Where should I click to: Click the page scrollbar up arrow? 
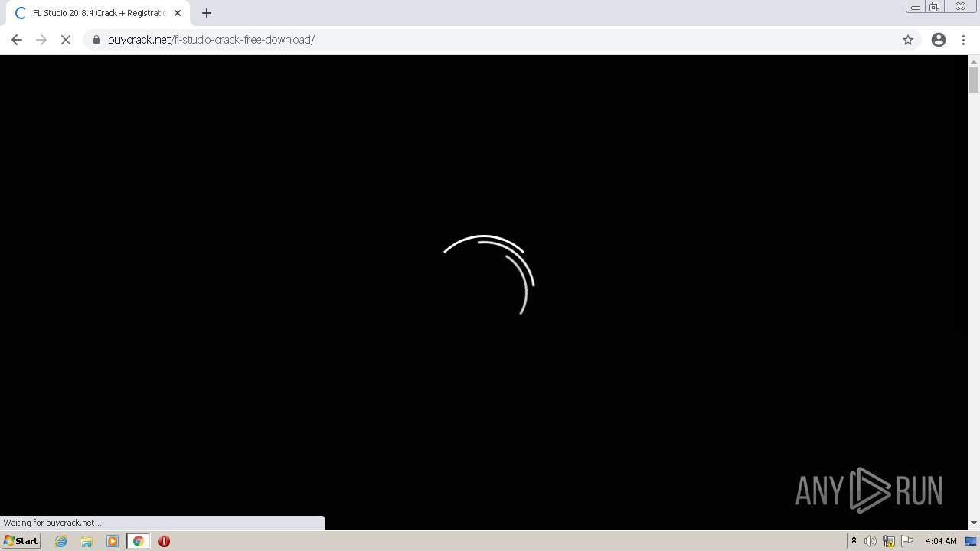[x=974, y=61]
